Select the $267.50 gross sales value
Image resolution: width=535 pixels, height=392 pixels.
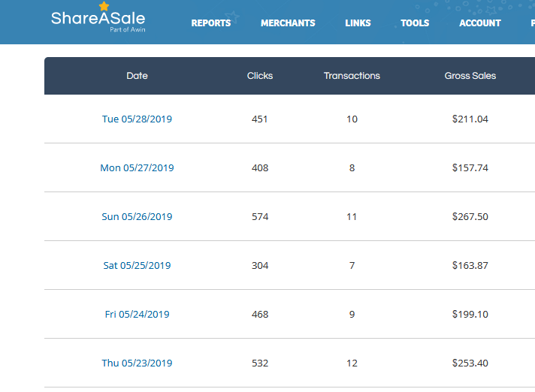[x=470, y=216]
